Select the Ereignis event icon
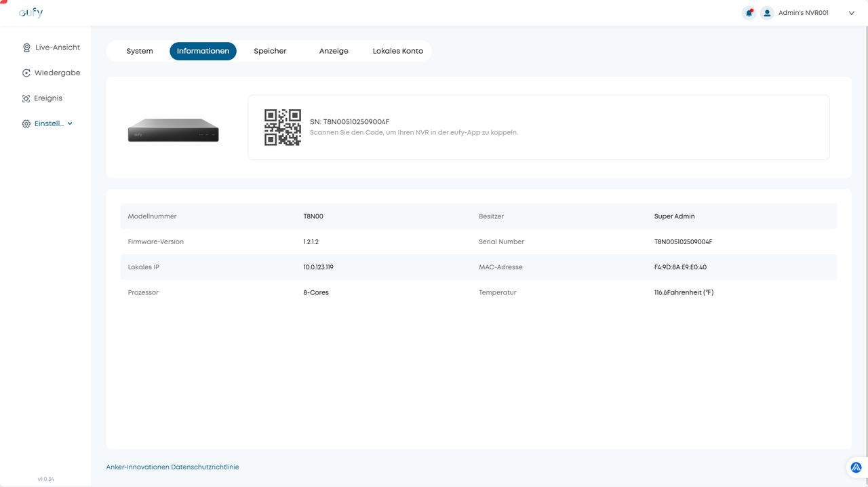 click(x=26, y=98)
